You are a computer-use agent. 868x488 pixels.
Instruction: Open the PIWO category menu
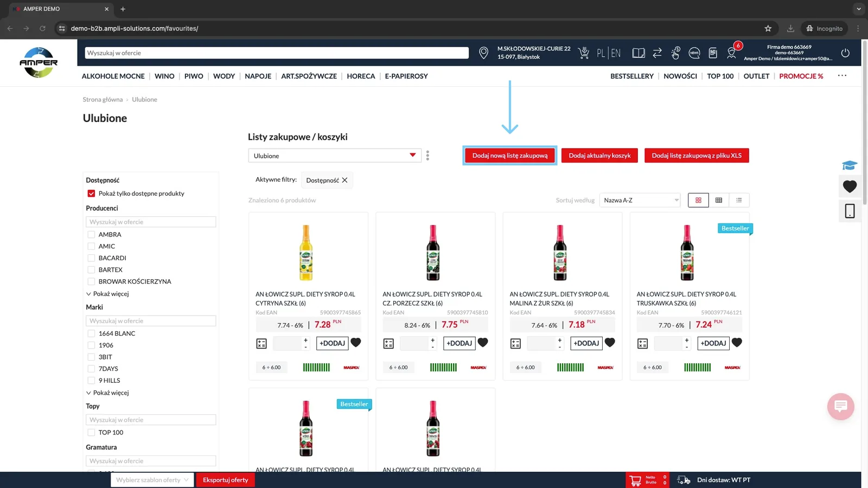(194, 76)
